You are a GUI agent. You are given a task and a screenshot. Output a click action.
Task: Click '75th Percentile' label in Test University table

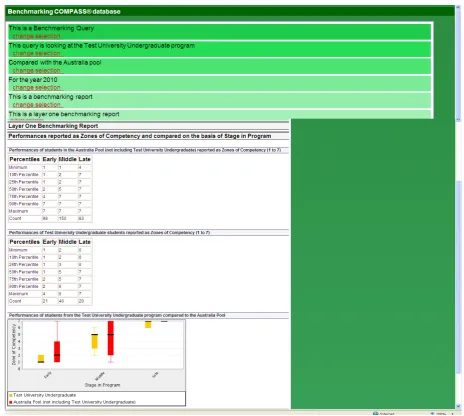tap(24, 279)
